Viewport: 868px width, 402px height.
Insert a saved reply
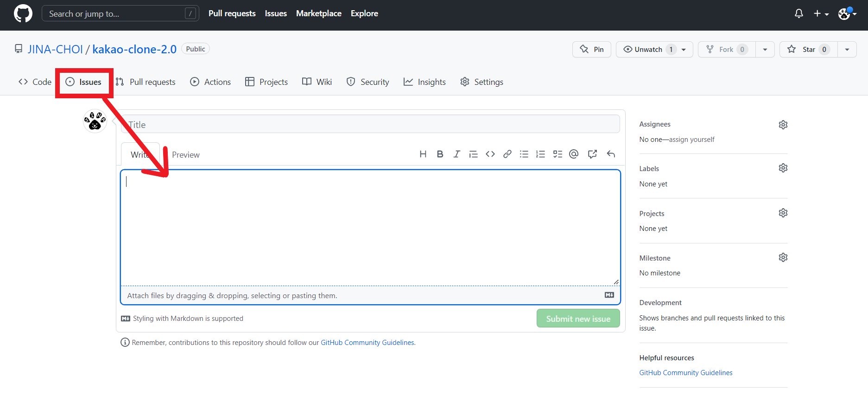coord(611,154)
